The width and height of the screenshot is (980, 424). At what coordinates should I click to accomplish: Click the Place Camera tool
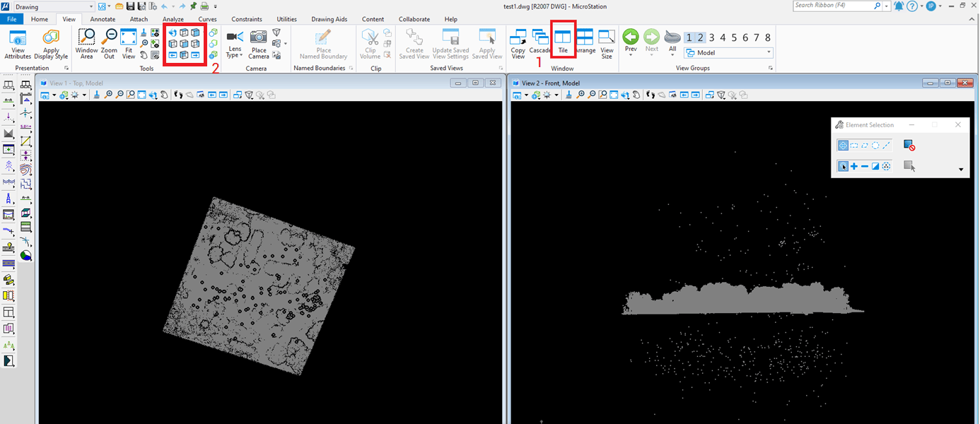[259, 44]
